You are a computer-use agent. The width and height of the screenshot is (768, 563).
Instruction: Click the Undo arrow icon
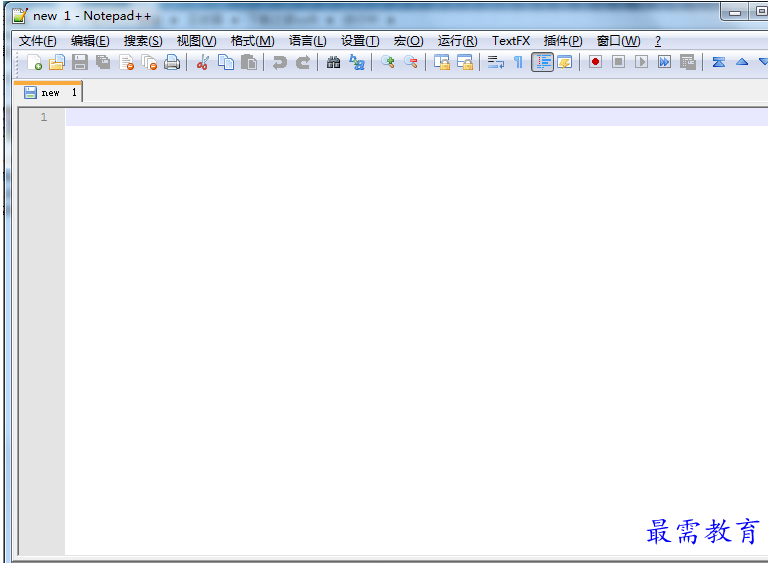(x=279, y=62)
